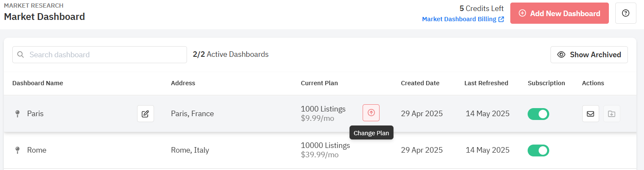644x170 pixels.
Task: Toggle off the Paris subscription switch
Action: [538, 114]
